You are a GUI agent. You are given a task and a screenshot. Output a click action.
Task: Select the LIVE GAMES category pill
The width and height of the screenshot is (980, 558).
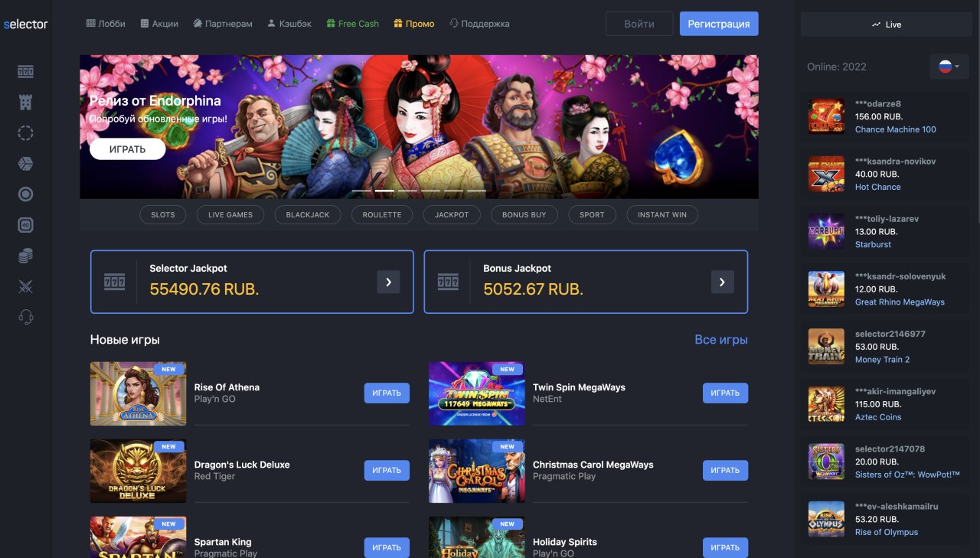[x=230, y=214]
